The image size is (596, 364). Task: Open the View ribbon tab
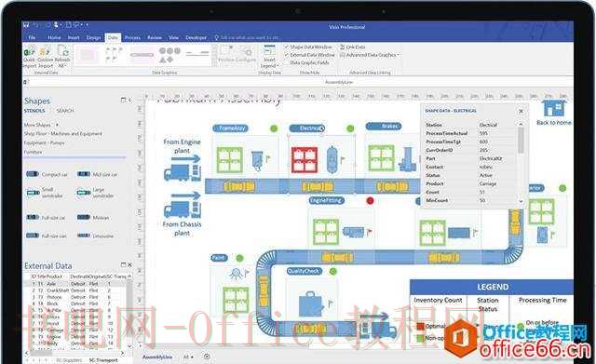tap(174, 37)
